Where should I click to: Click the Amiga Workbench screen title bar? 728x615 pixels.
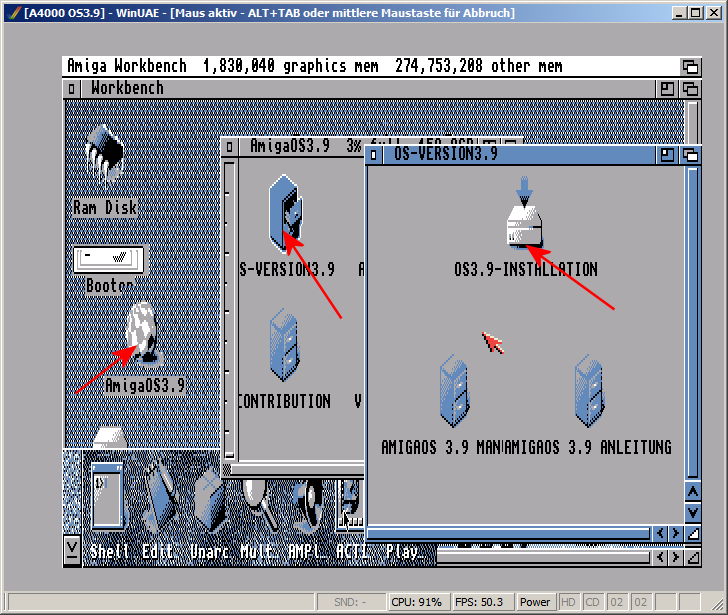point(371,66)
